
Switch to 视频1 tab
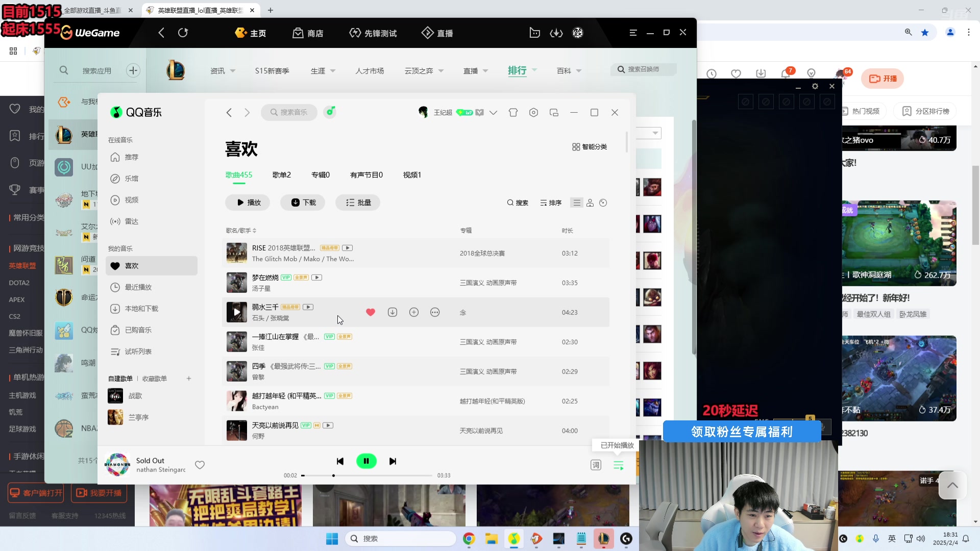pyautogui.click(x=412, y=175)
